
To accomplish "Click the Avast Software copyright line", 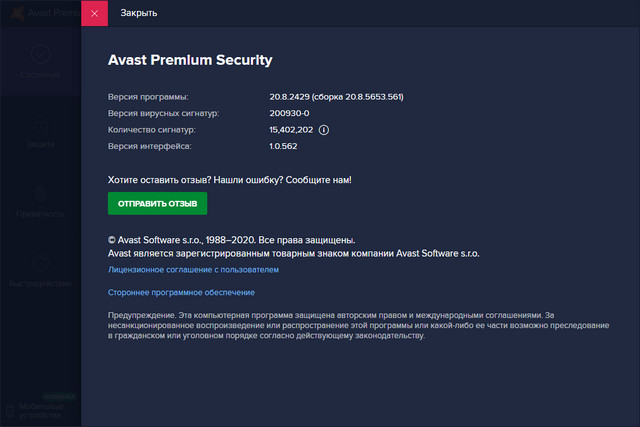I will pos(231,240).
